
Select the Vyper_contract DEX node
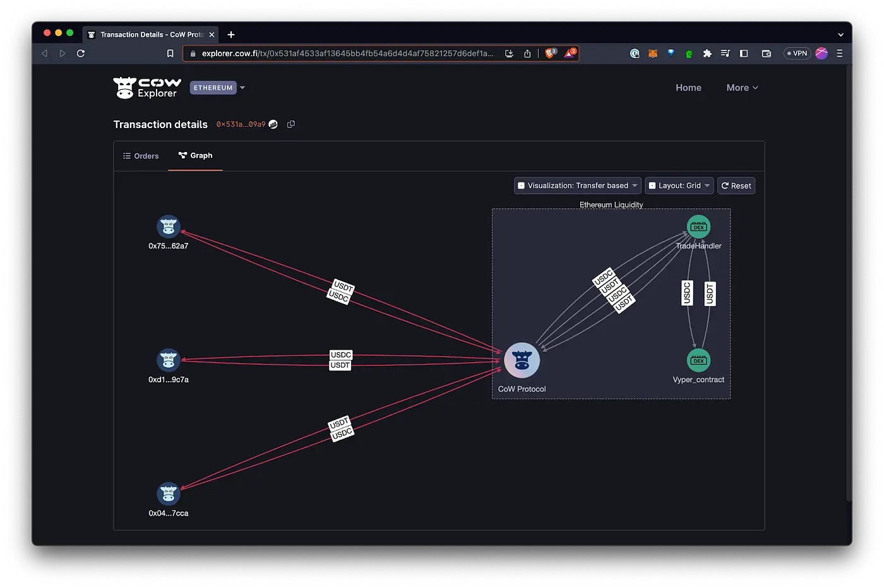click(698, 360)
